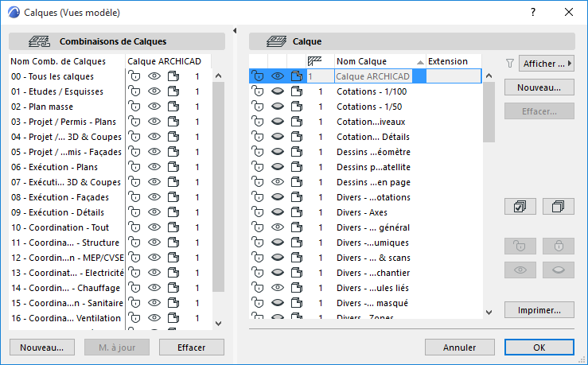Viewport: 588px width, 365px height.
Task: Click lock icon of Divers -... masqué layer
Action: pos(258,303)
